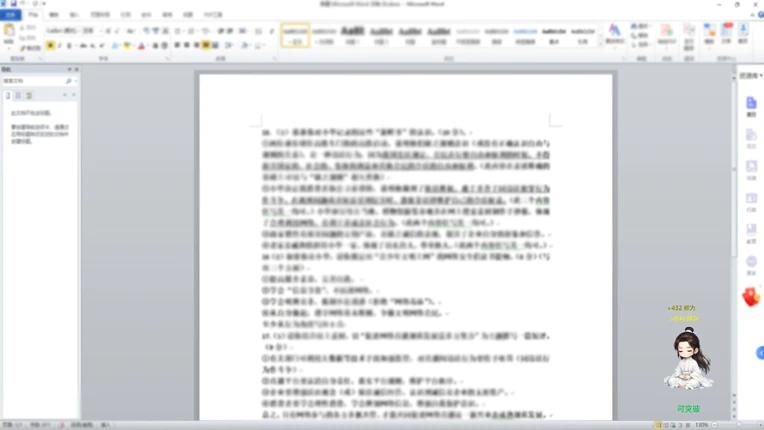764x430 pixels.
Task: Click the Shrink Font icon
Action: pyautogui.click(x=117, y=31)
